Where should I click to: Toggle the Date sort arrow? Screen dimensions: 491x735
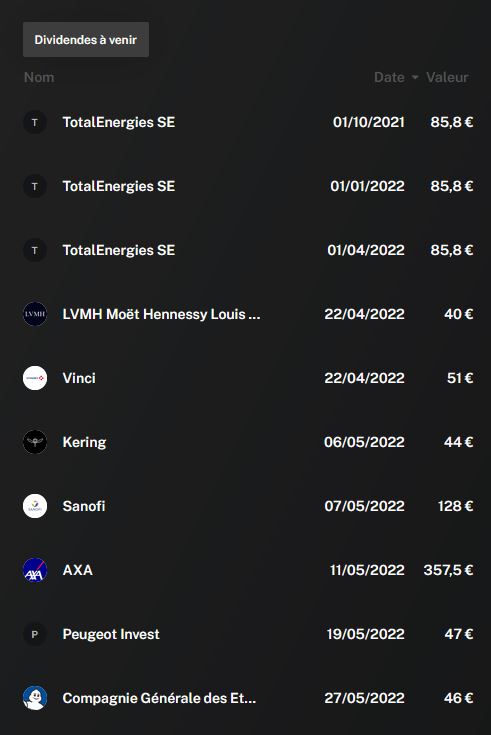click(415, 77)
